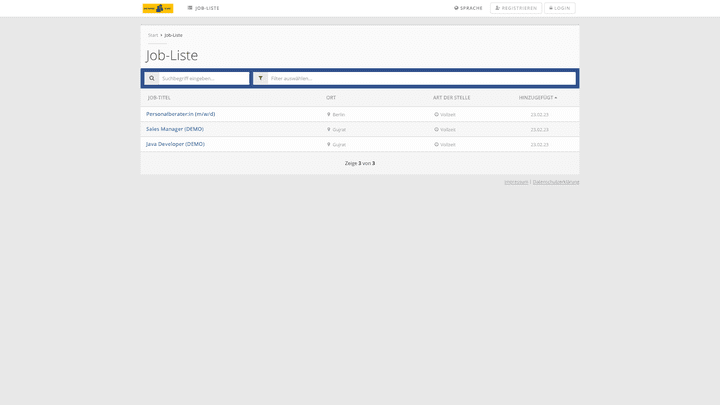Open the Filter auswählen dropdown
Image resolution: width=720 pixels, height=405 pixels.
click(421, 78)
